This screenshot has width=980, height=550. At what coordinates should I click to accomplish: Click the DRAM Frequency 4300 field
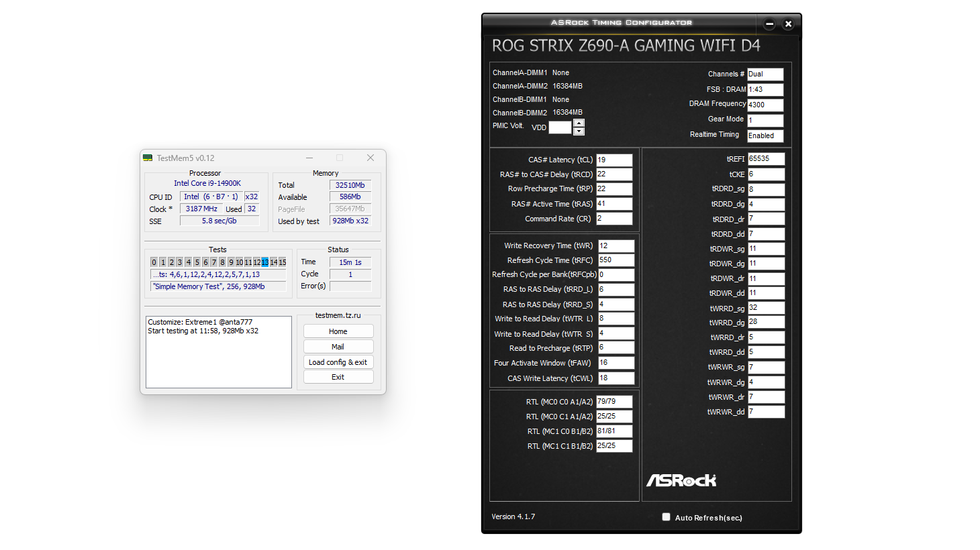coord(765,105)
